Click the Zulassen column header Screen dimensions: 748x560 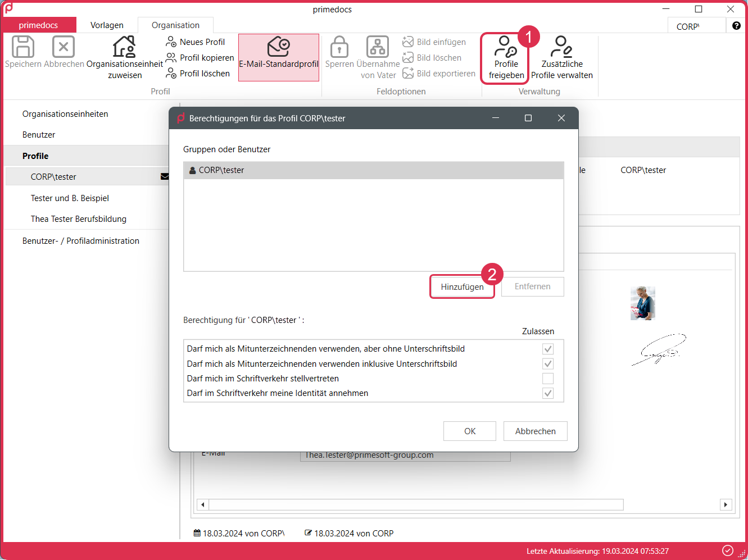(x=538, y=331)
